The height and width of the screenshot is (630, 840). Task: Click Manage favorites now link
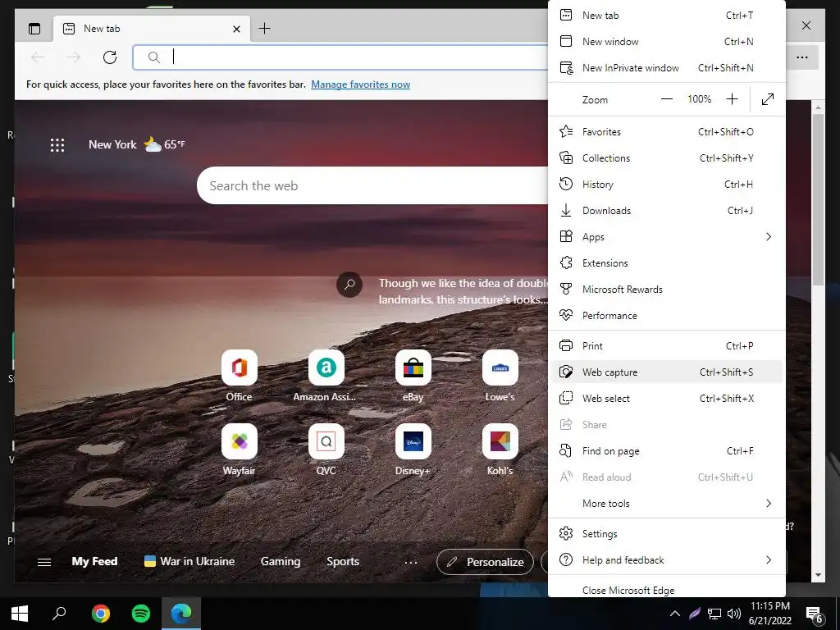point(361,84)
